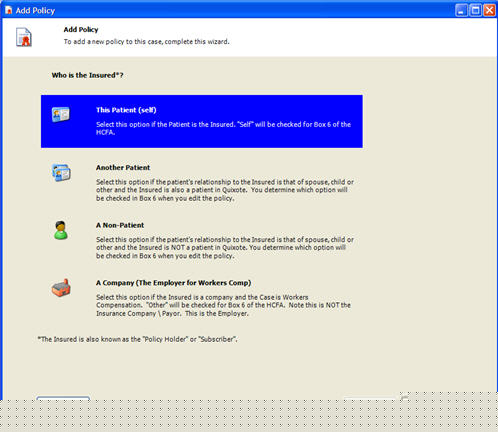Viewport: 498px width, 432px height.
Task: Click the Company building icon
Action: [61, 288]
